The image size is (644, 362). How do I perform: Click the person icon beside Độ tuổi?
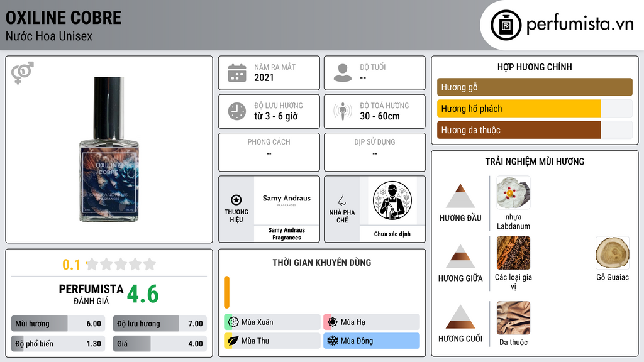click(x=343, y=73)
